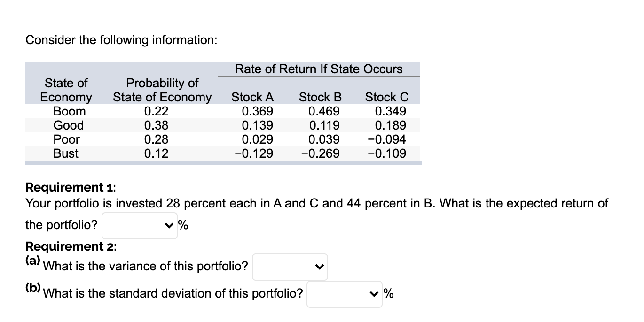Click the chevron in the standard deviation box
The image size is (644, 322).
click(374, 294)
